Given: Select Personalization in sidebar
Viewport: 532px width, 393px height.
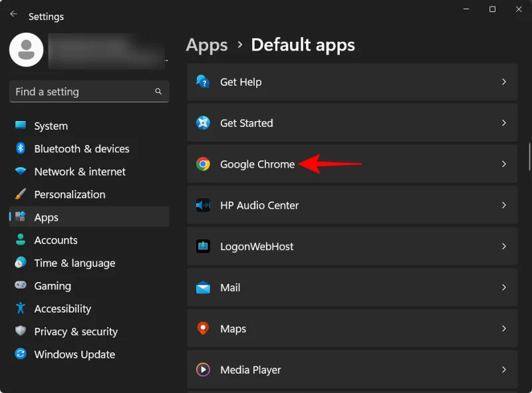Looking at the screenshot, I should [x=89, y=194].
